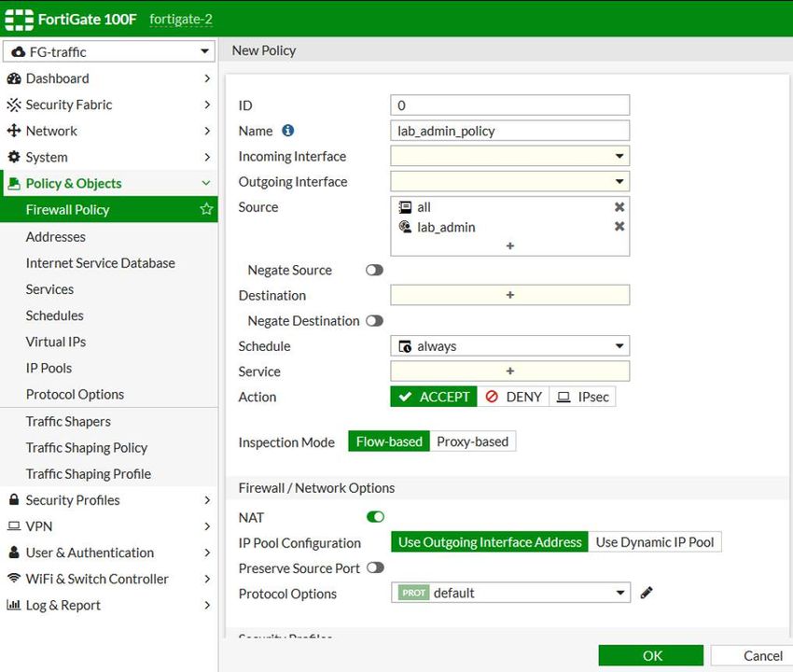Click the WiFi & Switch Controller icon
Image resolution: width=793 pixels, height=672 pixels.
[14, 578]
